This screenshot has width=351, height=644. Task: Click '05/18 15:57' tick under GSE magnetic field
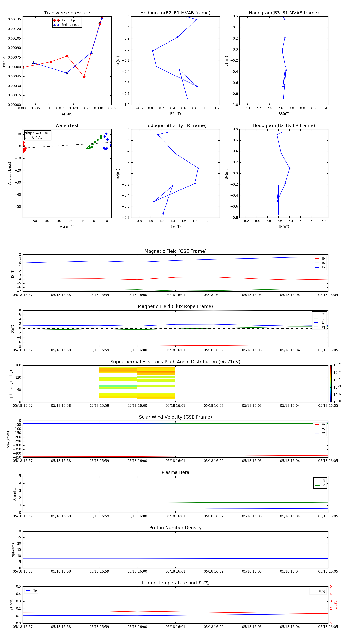click(23, 295)
